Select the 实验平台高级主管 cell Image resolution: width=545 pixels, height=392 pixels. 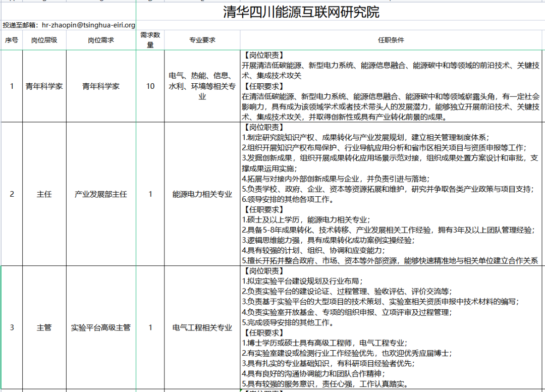(101, 327)
